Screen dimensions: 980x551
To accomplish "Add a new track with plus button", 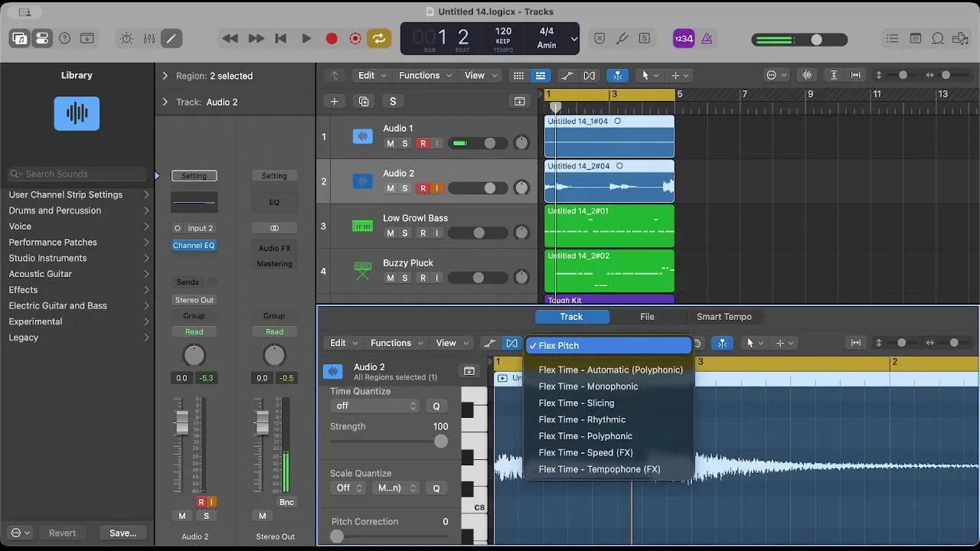I will (x=334, y=101).
